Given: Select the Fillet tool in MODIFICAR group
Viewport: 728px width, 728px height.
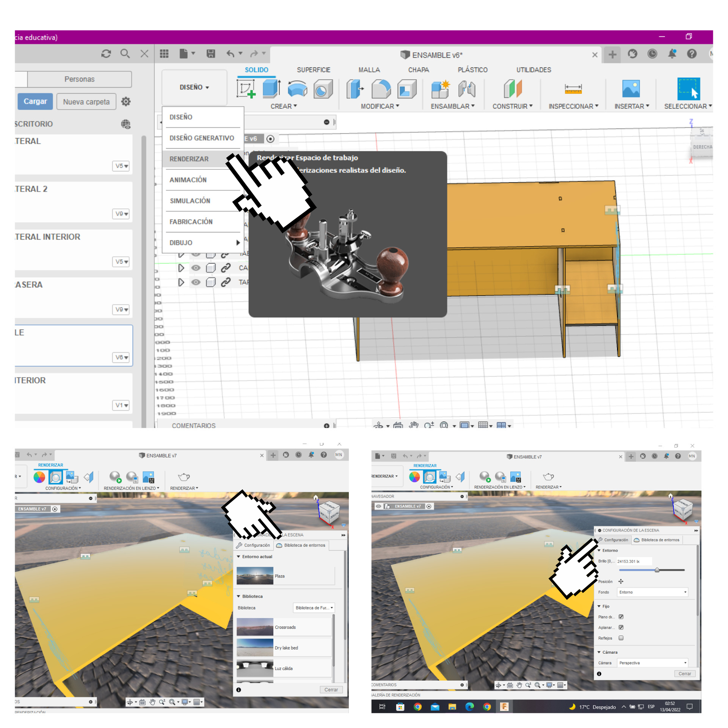Looking at the screenshot, I should [381, 89].
